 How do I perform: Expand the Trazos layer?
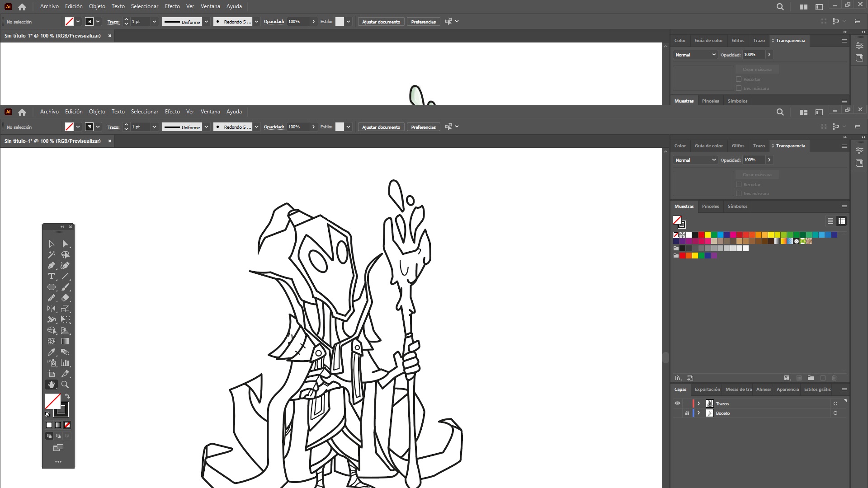tap(699, 404)
